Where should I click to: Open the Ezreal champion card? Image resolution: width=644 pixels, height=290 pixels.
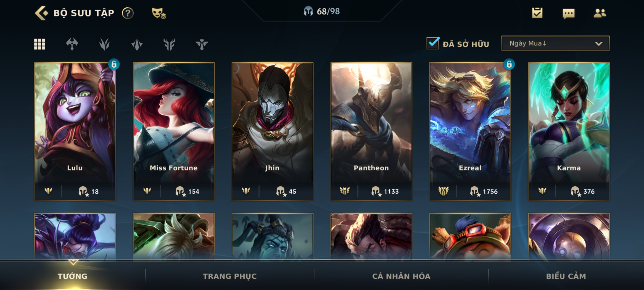[x=470, y=132]
